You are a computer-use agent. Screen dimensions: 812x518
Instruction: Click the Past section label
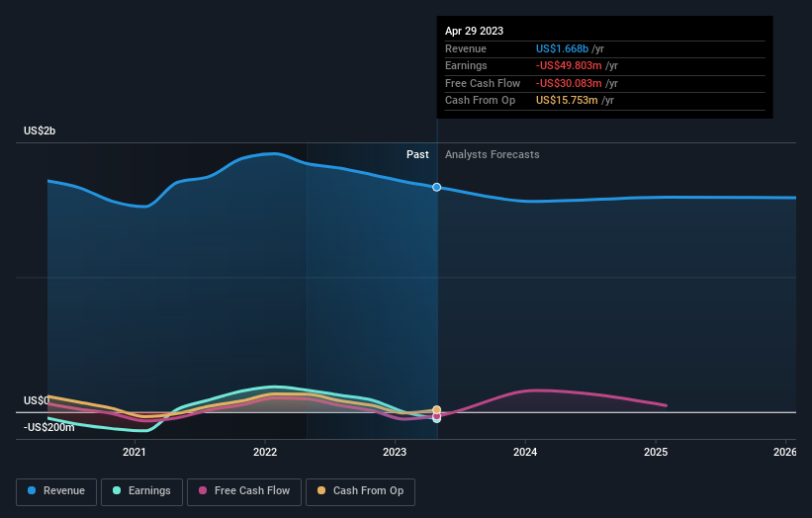[x=417, y=155]
